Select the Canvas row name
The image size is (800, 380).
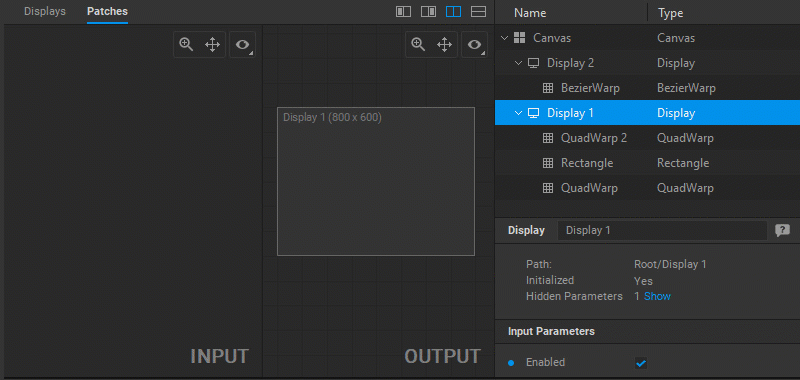[x=552, y=38]
